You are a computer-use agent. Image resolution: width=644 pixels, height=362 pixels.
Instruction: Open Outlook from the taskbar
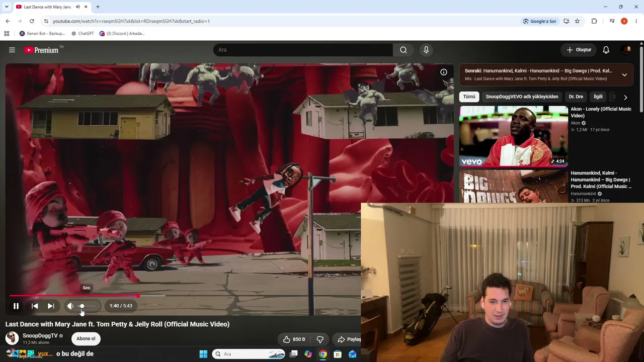point(352,354)
